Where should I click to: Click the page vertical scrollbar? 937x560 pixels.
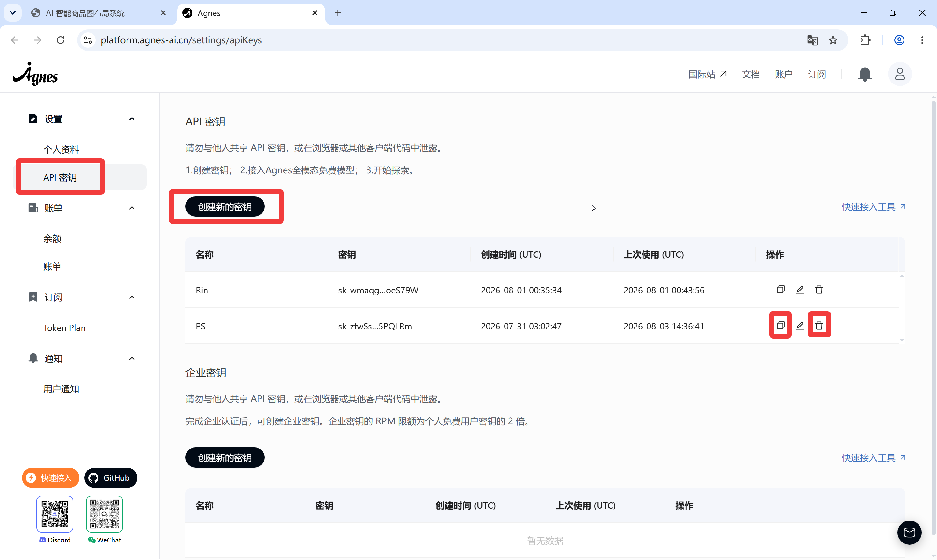tap(933, 317)
